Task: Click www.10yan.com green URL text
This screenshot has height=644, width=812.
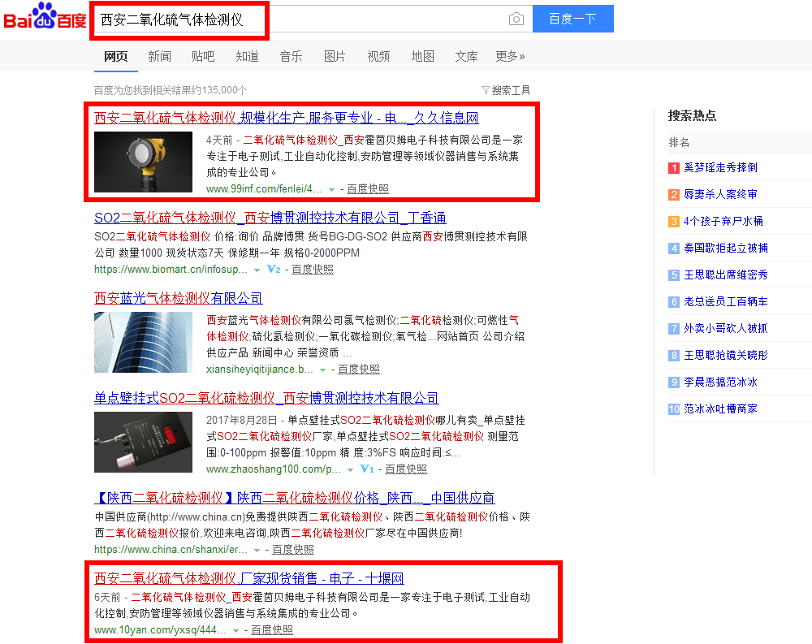Action: [160, 630]
